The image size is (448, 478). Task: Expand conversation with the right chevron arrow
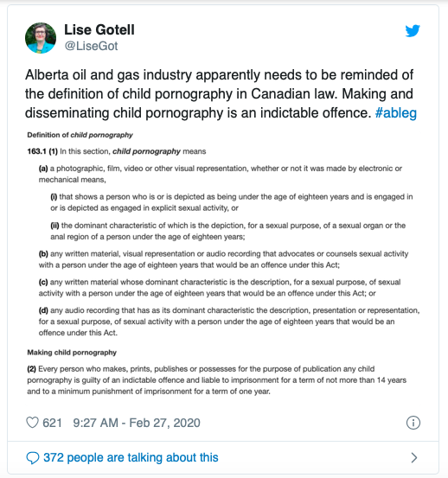click(414, 457)
